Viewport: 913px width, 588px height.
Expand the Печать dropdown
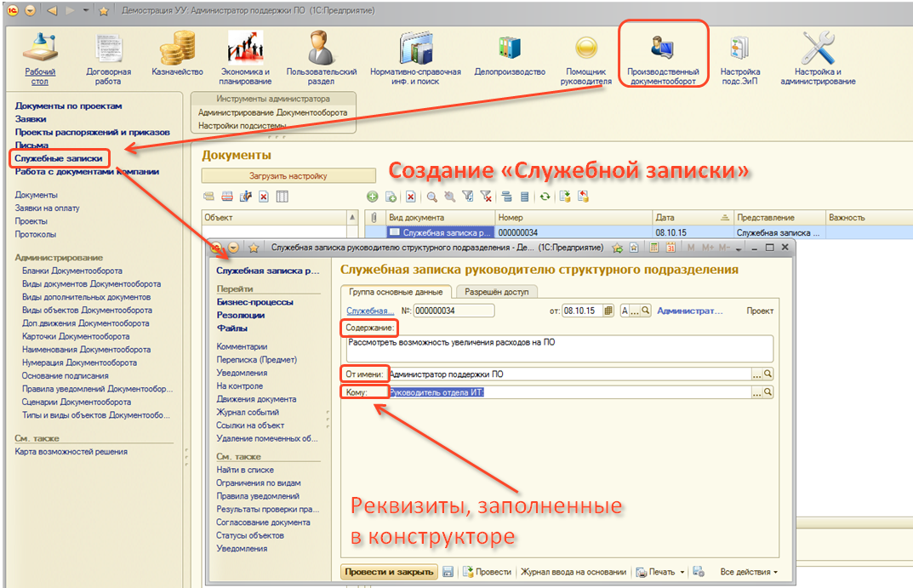682,572
